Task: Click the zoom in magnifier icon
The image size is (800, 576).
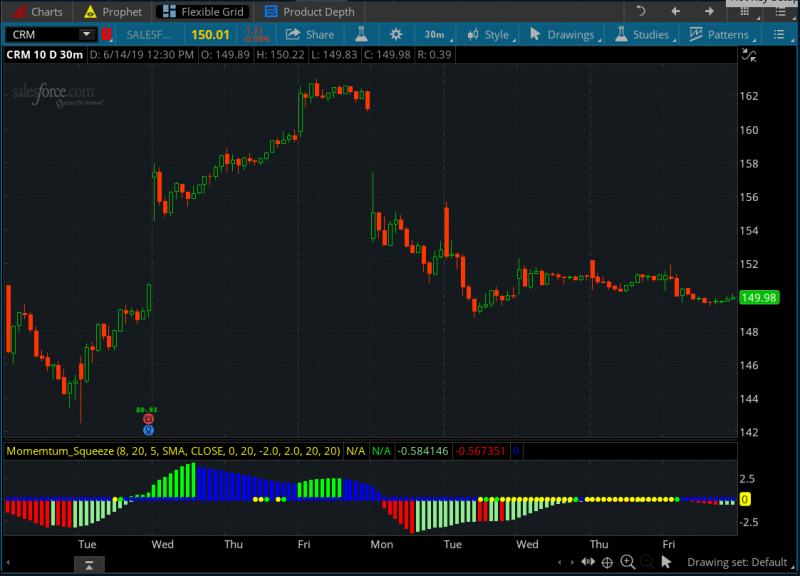Action: 628,562
